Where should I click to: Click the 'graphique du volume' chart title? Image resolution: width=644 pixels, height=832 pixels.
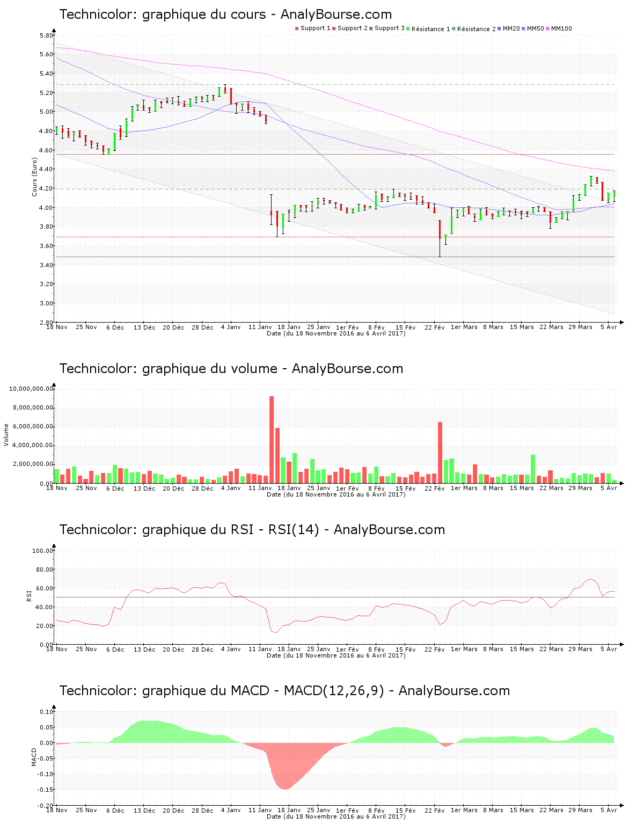click(231, 369)
